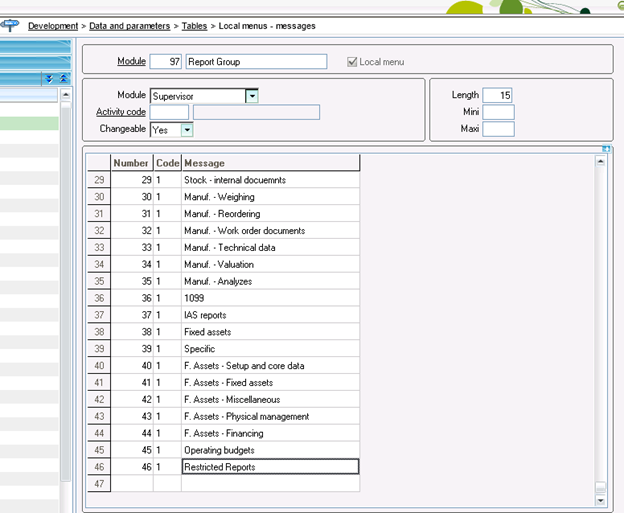Open Development breadcrumb link

point(53,26)
